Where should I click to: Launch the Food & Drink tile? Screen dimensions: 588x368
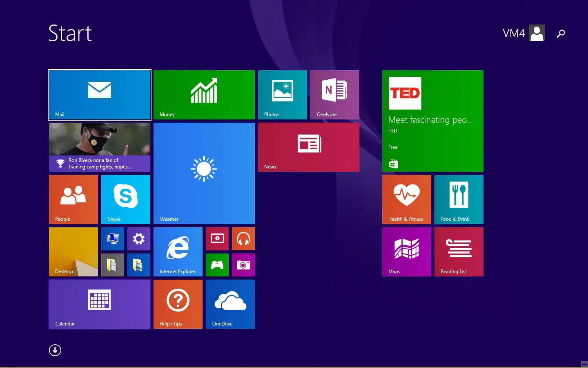coord(459,200)
